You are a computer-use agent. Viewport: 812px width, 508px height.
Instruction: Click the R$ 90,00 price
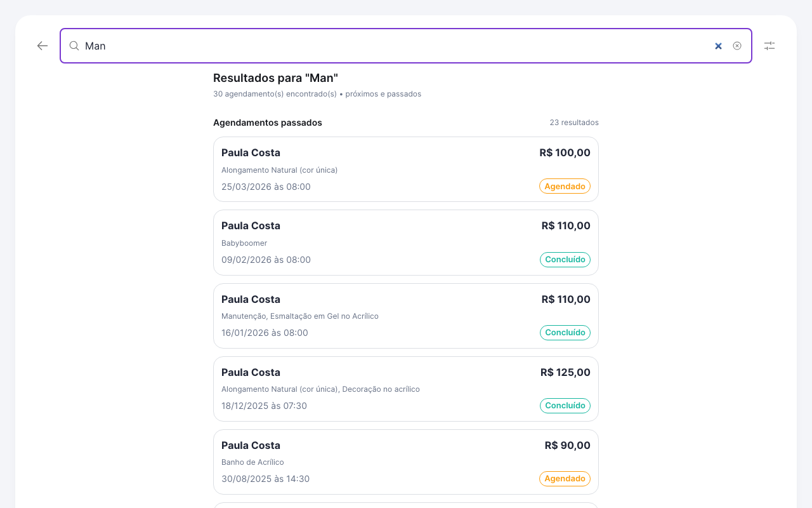point(568,445)
